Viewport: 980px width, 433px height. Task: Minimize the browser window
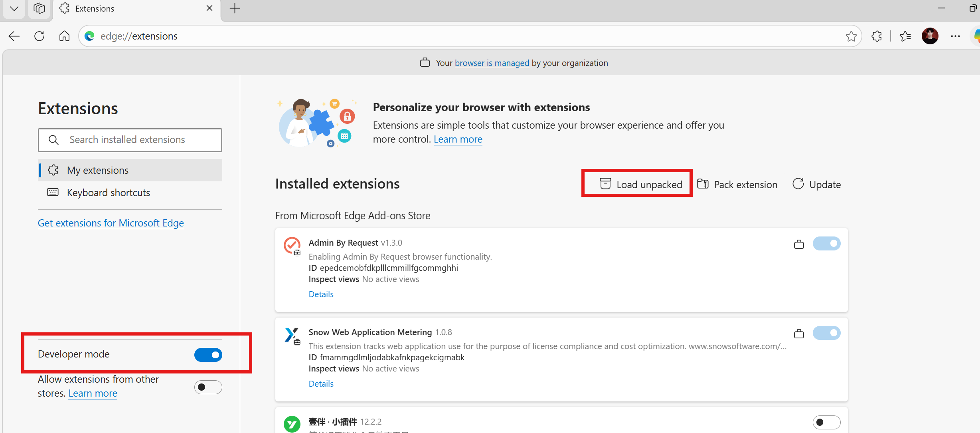pos(941,8)
